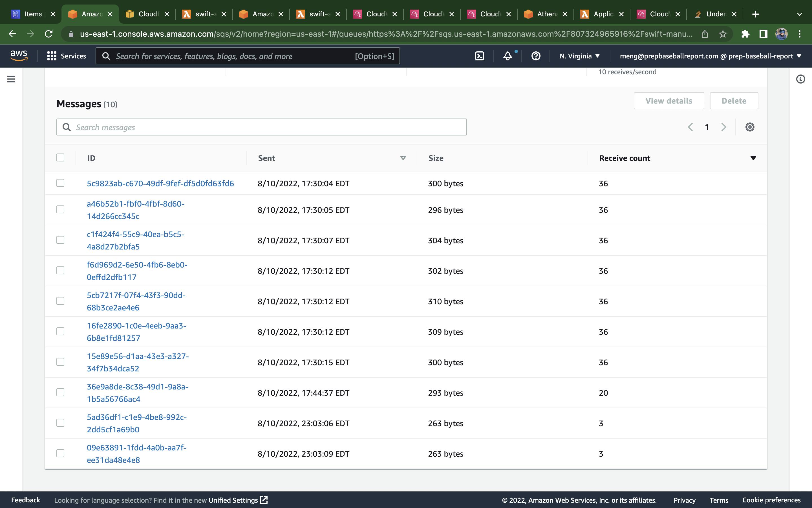Open external link icon beside Unified Settings

(x=264, y=500)
